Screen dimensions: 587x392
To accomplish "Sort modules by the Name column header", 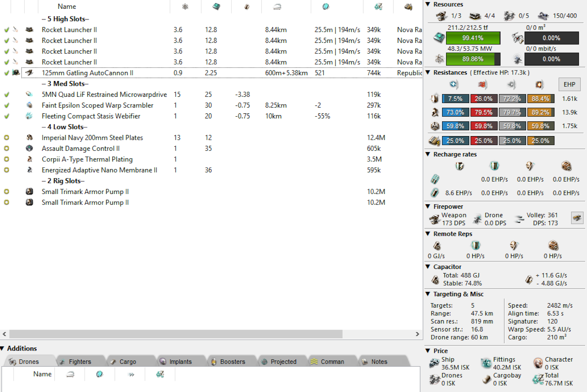I will coord(67,7).
